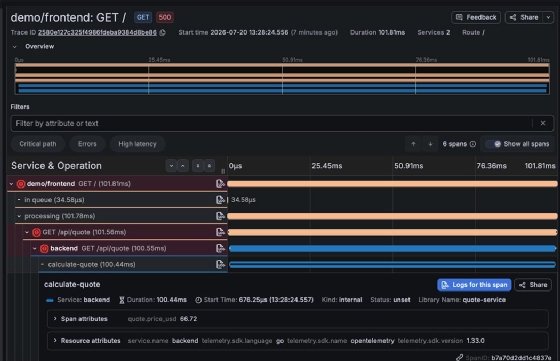Image resolution: width=560 pixels, height=361 pixels.
Task: Click the Duration 101.81ms text
Action: click(378, 32)
